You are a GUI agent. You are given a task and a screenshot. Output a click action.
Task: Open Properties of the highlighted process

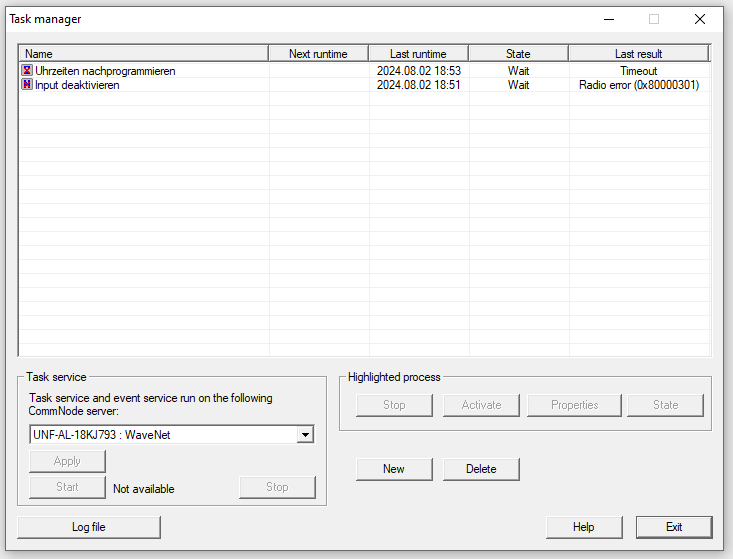[x=574, y=405]
